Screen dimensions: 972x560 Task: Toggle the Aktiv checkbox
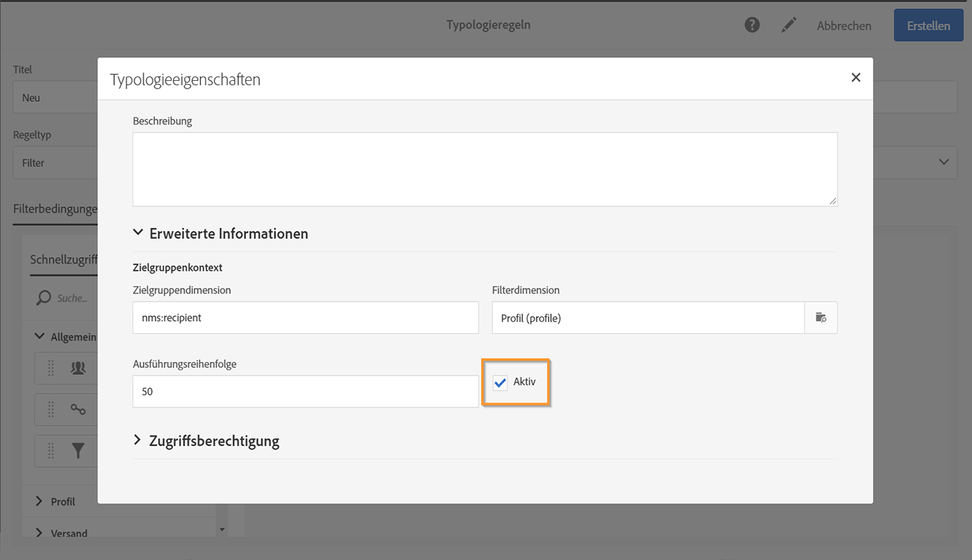point(500,383)
